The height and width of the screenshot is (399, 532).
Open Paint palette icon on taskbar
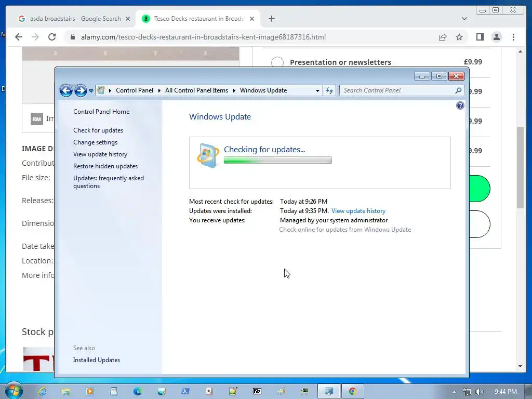281,392
